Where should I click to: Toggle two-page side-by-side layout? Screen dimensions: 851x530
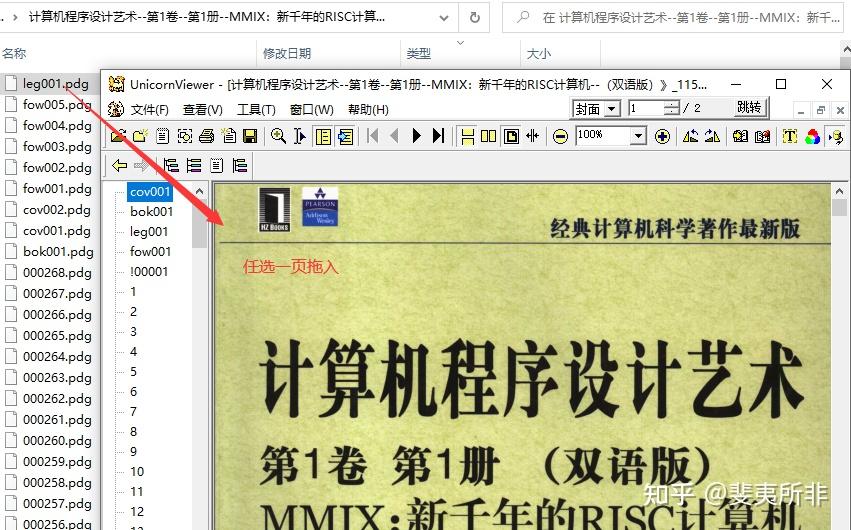488,136
